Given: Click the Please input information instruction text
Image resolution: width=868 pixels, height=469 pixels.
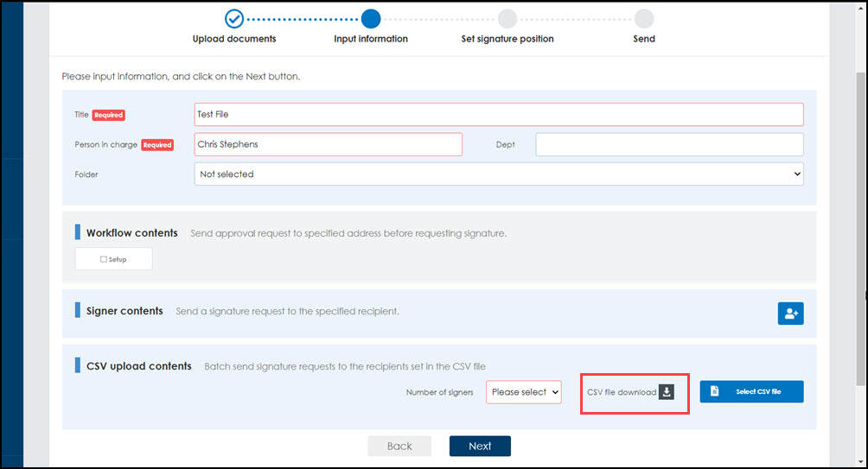Looking at the screenshot, I should coord(181,76).
